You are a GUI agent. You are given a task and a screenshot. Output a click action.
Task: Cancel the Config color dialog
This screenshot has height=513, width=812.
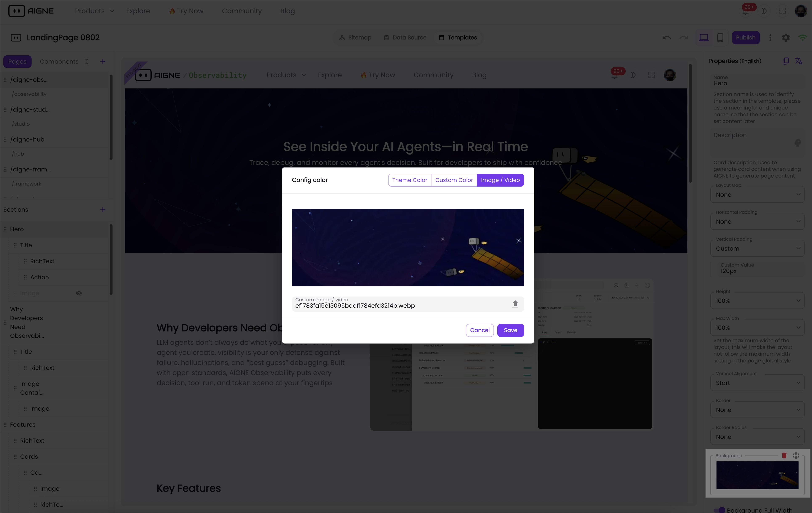(x=479, y=330)
